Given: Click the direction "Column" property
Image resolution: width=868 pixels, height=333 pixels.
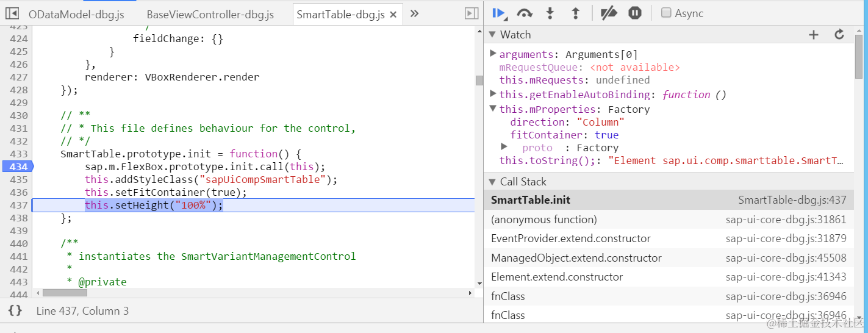Looking at the screenshot, I should pyautogui.click(x=567, y=122).
